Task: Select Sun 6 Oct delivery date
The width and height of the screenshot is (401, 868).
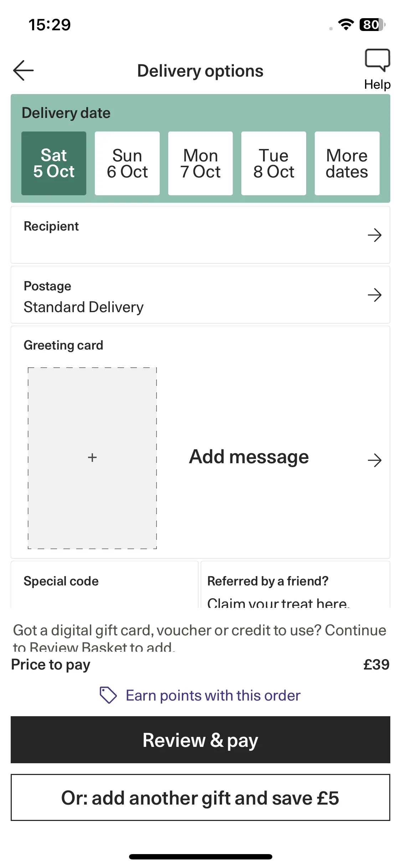Action: coord(127,163)
